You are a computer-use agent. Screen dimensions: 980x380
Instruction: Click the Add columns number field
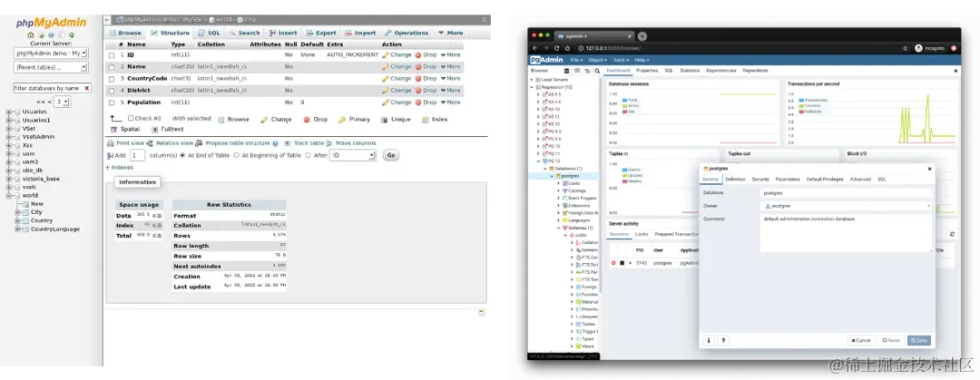tap(138, 155)
